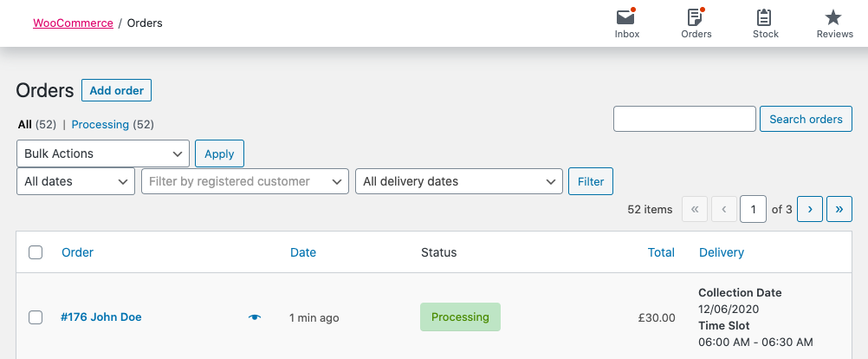
Task: Expand the Bulk Actions dropdown
Action: [103, 153]
